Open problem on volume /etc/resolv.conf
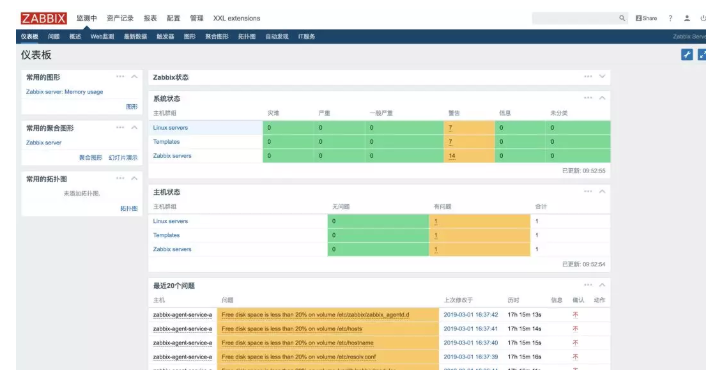This screenshot has height=384, width=714. [299, 357]
